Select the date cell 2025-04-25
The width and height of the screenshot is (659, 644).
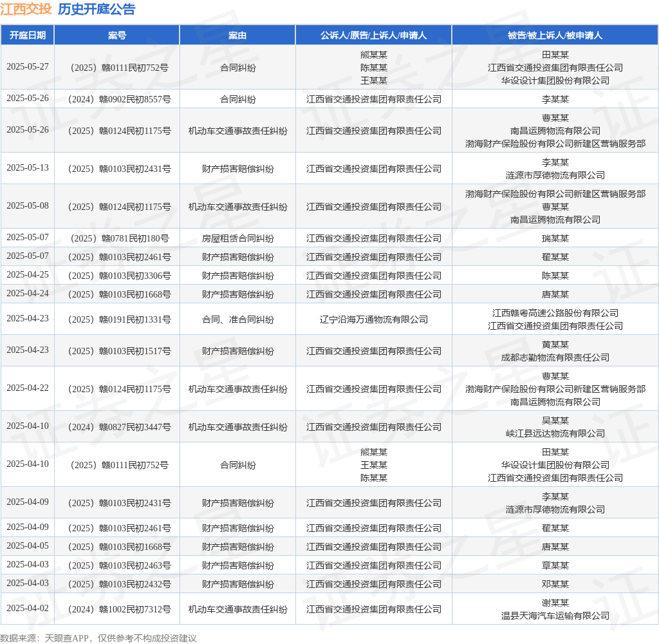click(x=27, y=275)
